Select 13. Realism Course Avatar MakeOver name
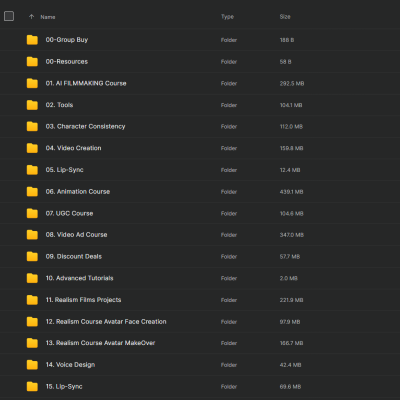The width and height of the screenshot is (400, 400). [100, 343]
